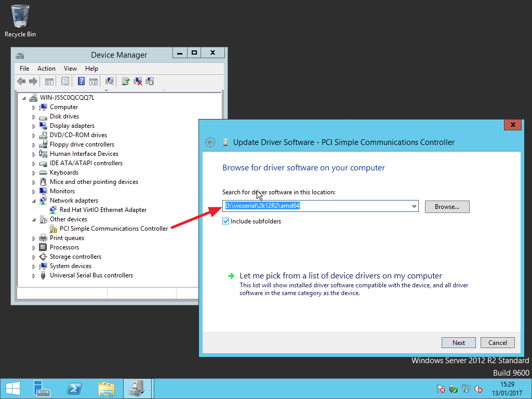Click the muted speaker tray icon
This screenshot has width=532, height=399.
478,389
